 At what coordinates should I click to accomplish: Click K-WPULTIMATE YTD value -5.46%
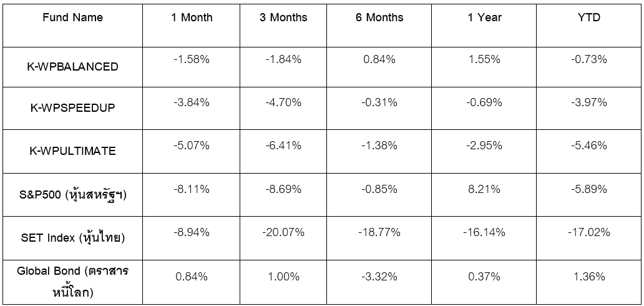pos(589,146)
